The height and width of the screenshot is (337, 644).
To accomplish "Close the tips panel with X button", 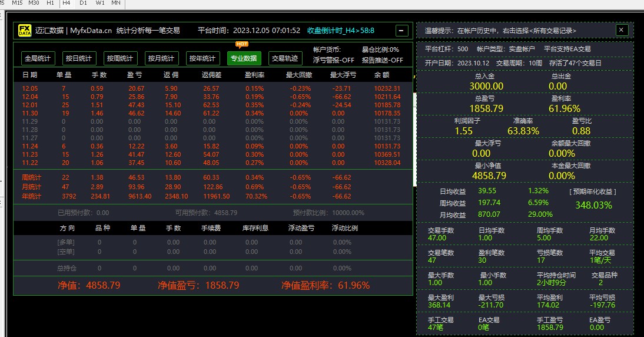I will (622, 30).
